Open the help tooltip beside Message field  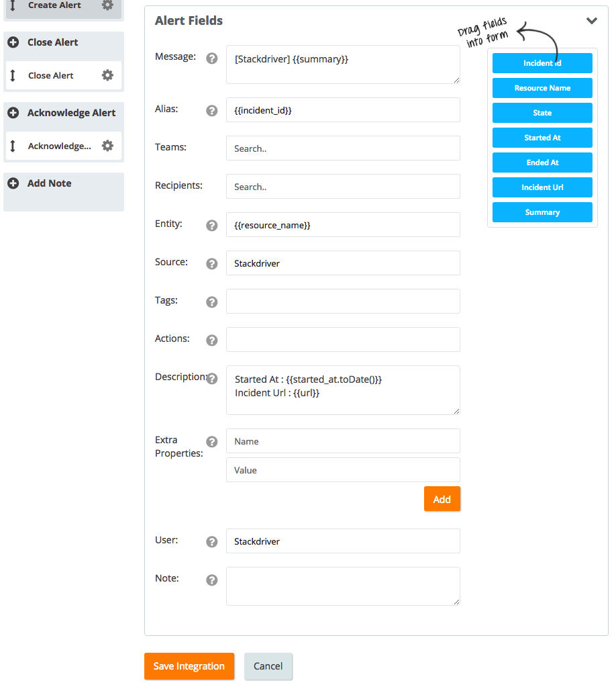[211, 58]
